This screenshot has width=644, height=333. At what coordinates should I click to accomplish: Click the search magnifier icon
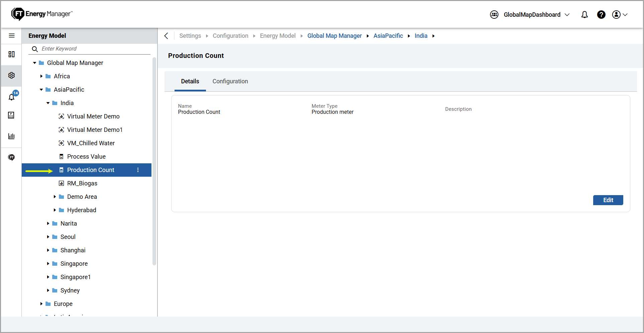click(x=35, y=49)
